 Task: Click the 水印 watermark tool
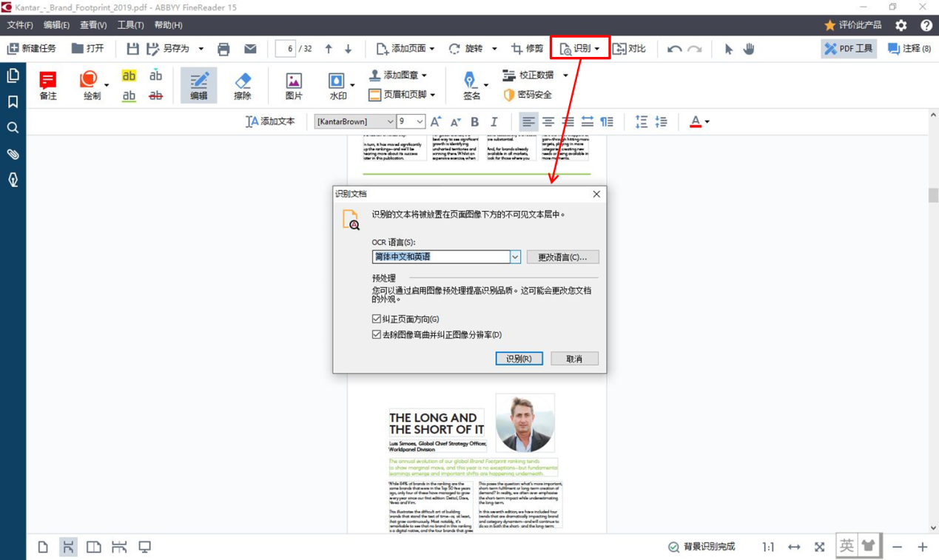point(337,85)
